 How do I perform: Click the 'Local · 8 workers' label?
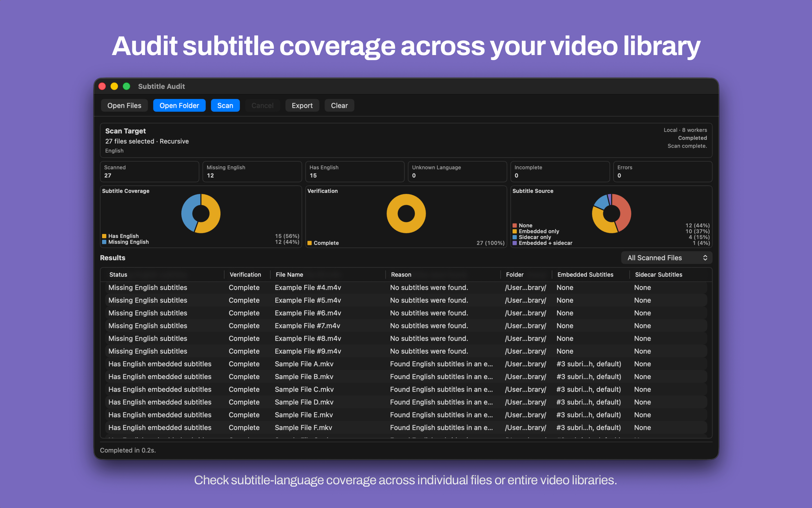pos(685,130)
